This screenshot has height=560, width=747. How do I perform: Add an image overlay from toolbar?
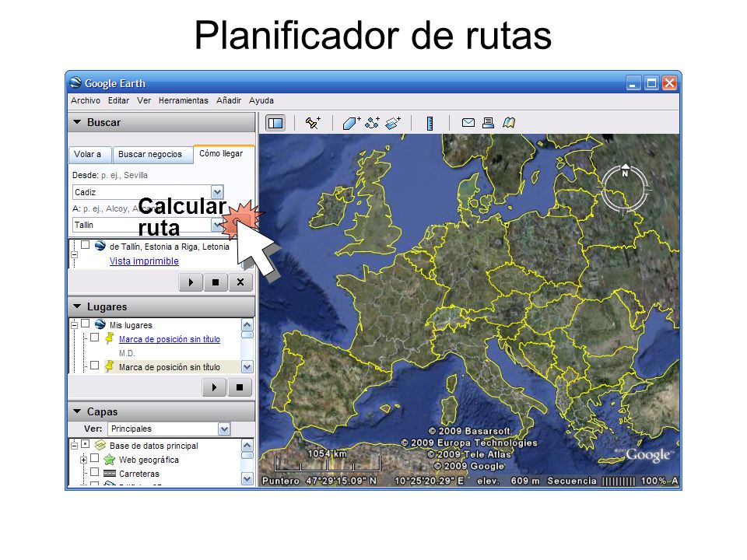point(392,123)
